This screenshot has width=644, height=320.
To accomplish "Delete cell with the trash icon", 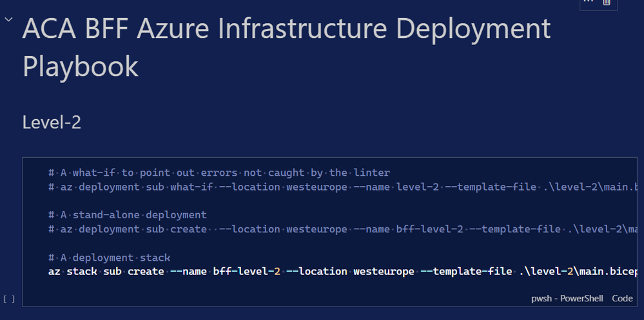I will click(607, 3).
